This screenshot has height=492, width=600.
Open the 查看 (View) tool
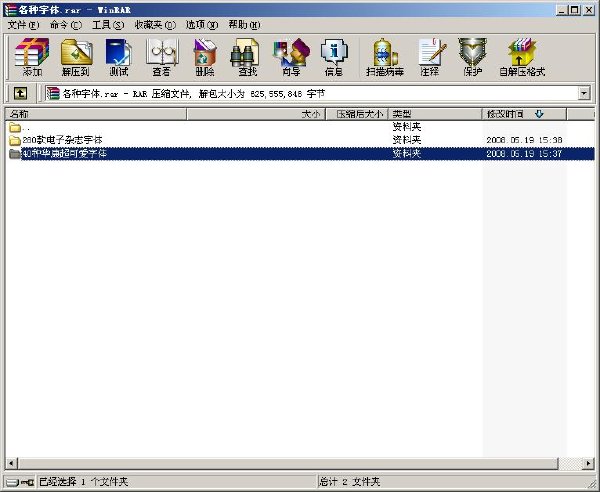[161, 57]
